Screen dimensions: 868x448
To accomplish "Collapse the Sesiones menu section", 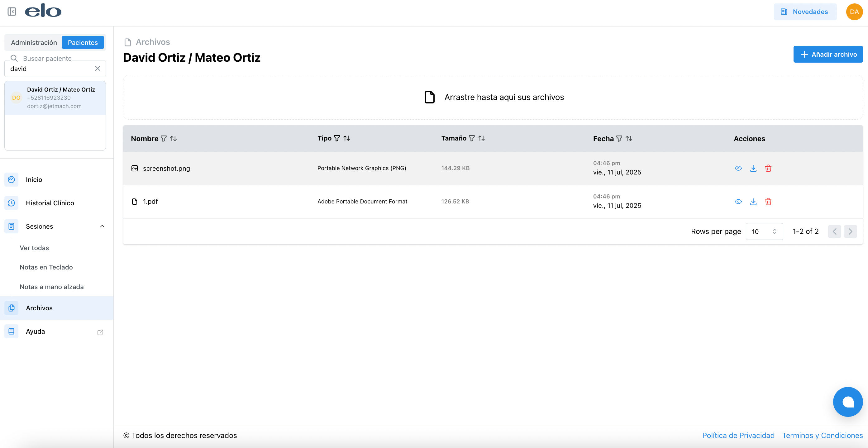I will coord(102,226).
